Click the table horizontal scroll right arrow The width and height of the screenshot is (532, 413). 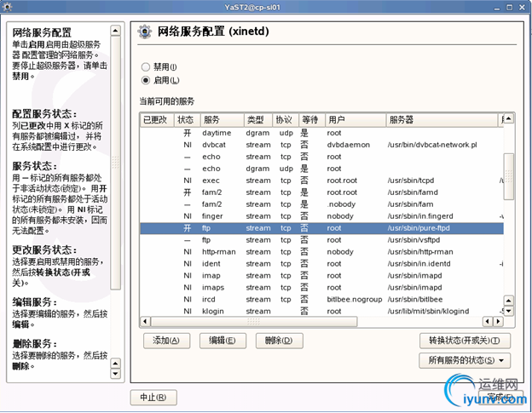coord(499,321)
